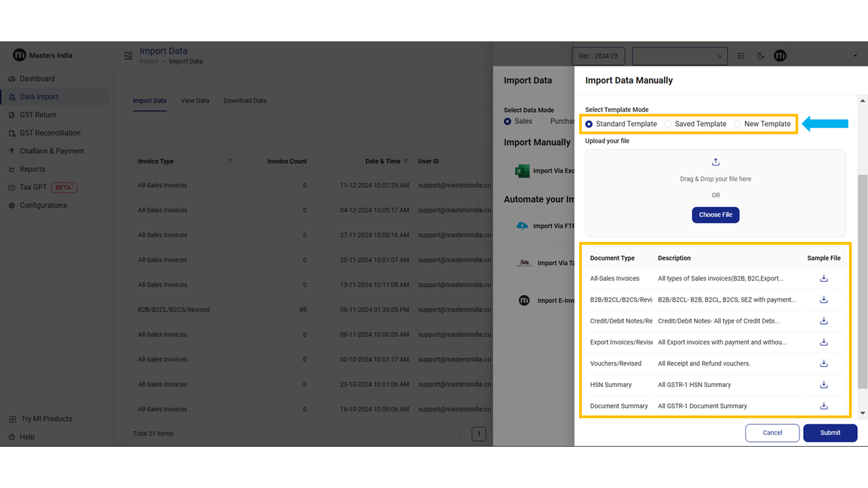The height and width of the screenshot is (488, 868).
Task: Click the Submit button
Action: [830, 433]
